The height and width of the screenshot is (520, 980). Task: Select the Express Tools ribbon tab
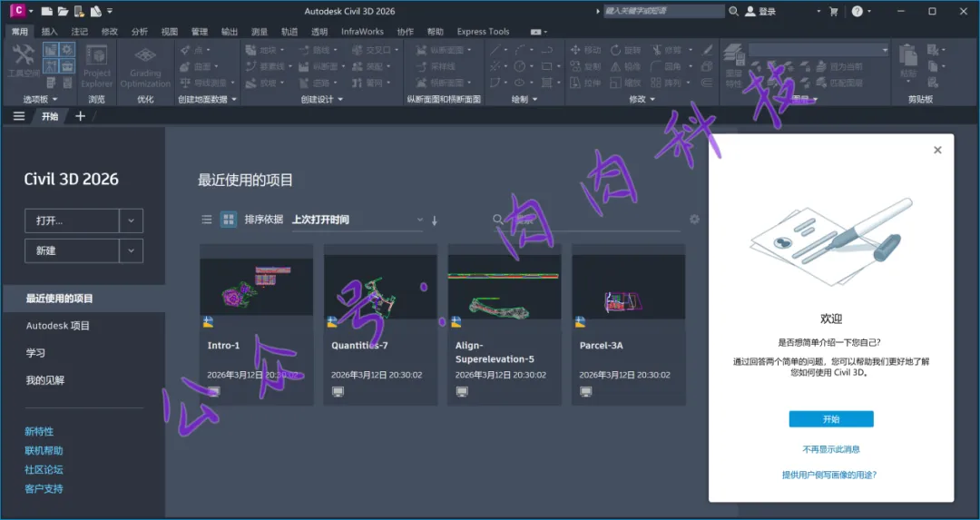click(x=483, y=32)
